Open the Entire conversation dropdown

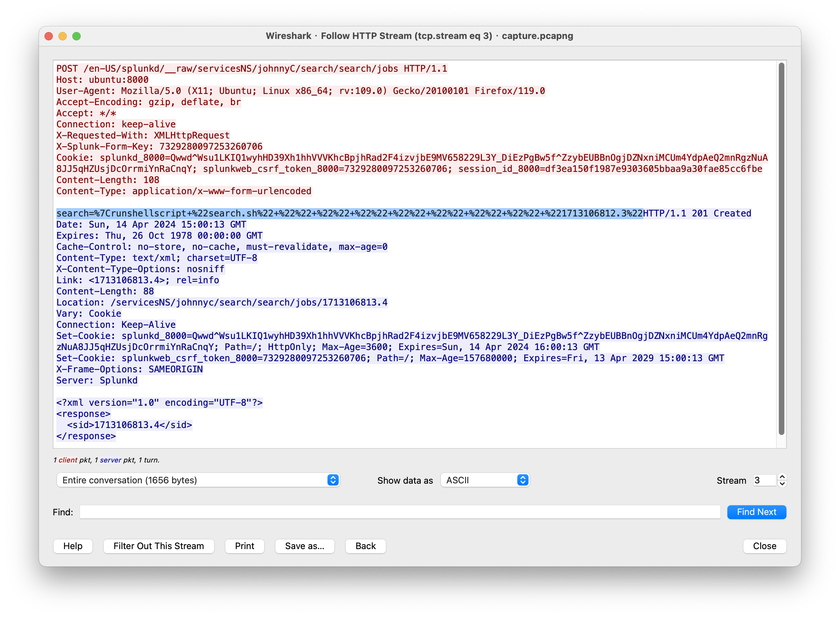pyautogui.click(x=198, y=480)
